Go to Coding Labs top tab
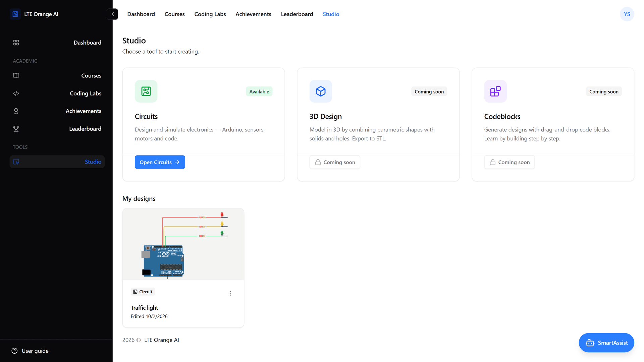This screenshot has width=644, height=362. point(210,14)
